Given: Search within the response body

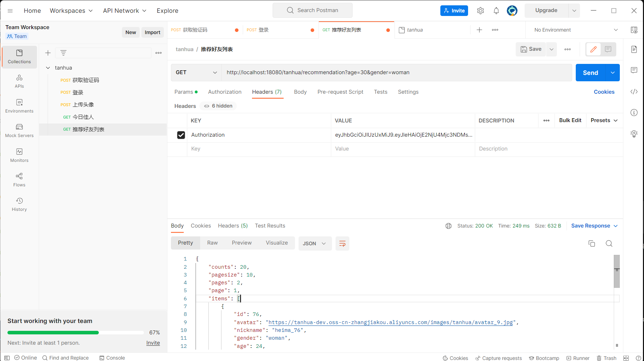Looking at the screenshot, I should coord(609,244).
